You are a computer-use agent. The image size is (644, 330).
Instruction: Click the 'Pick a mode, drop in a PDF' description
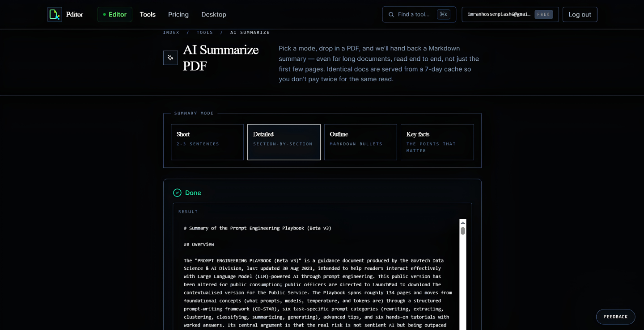pyautogui.click(x=379, y=64)
